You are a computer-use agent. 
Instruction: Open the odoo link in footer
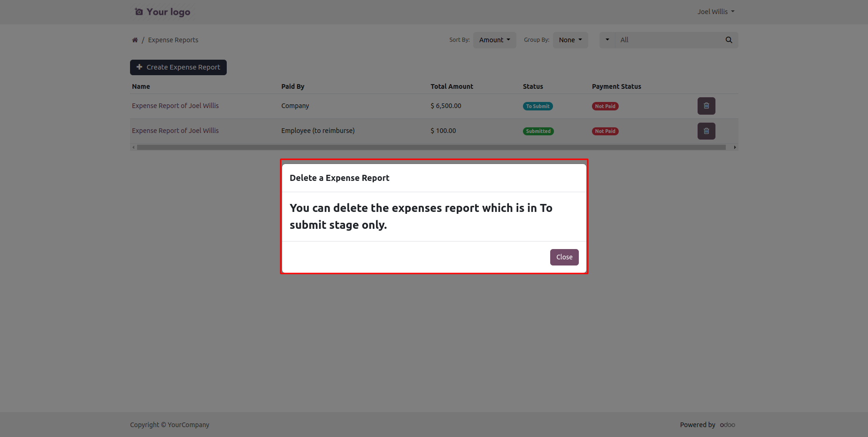tap(728, 425)
